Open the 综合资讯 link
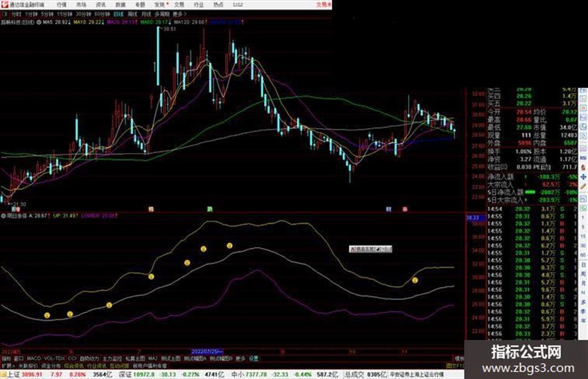This screenshot has width=588, height=379. 74,365
